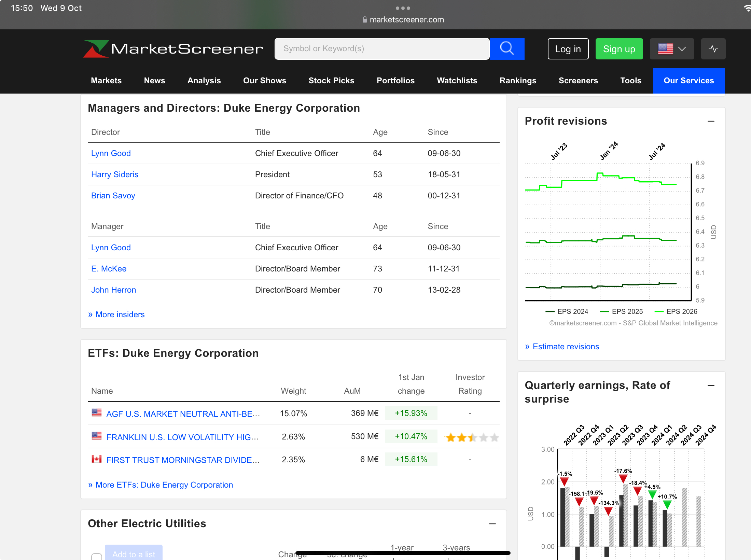Open the US flag country selector

[672, 49]
